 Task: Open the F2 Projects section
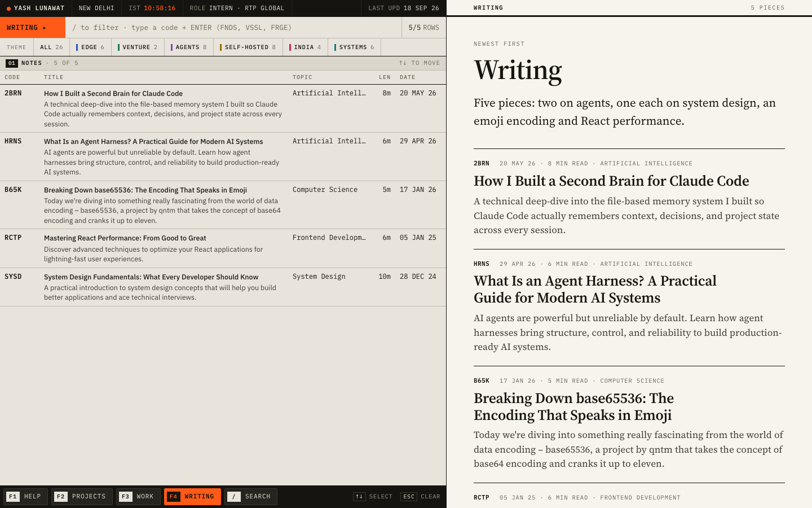tap(82, 497)
